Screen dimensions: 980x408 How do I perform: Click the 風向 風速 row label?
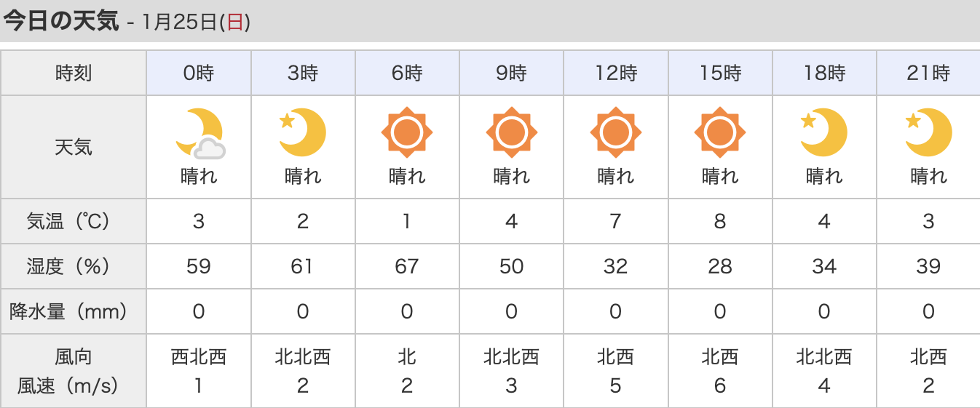pyautogui.click(x=74, y=371)
